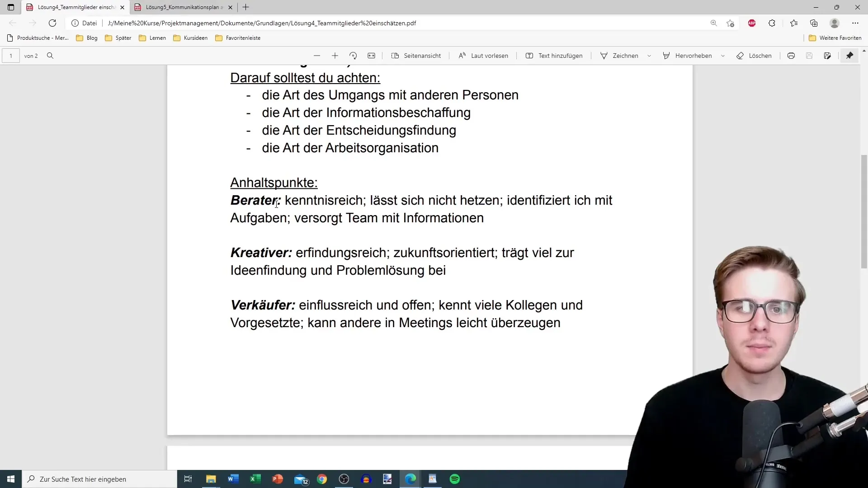The height and width of the screenshot is (488, 868).
Task: Open the Favoritenleiste bookmark folder
Action: tap(238, 38)
